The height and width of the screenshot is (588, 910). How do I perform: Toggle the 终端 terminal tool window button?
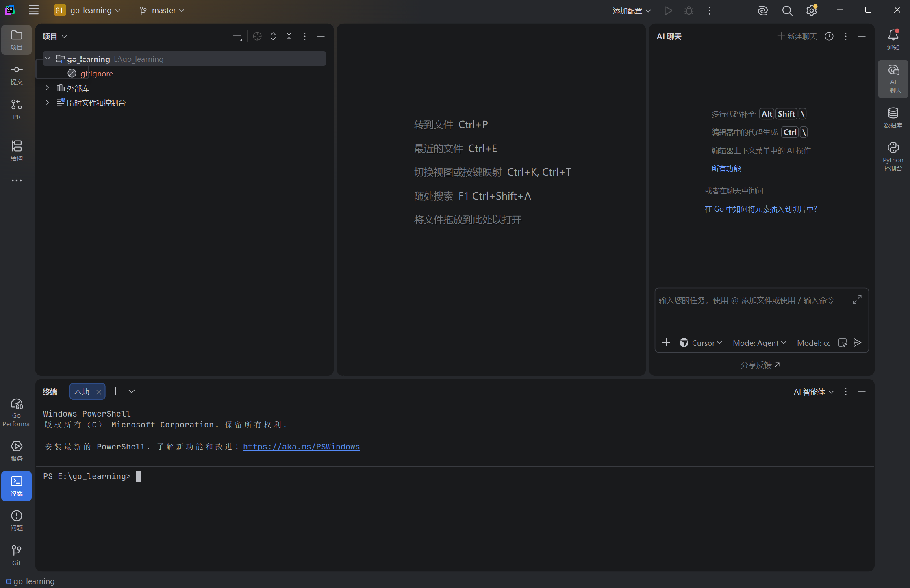pos(17,486)
